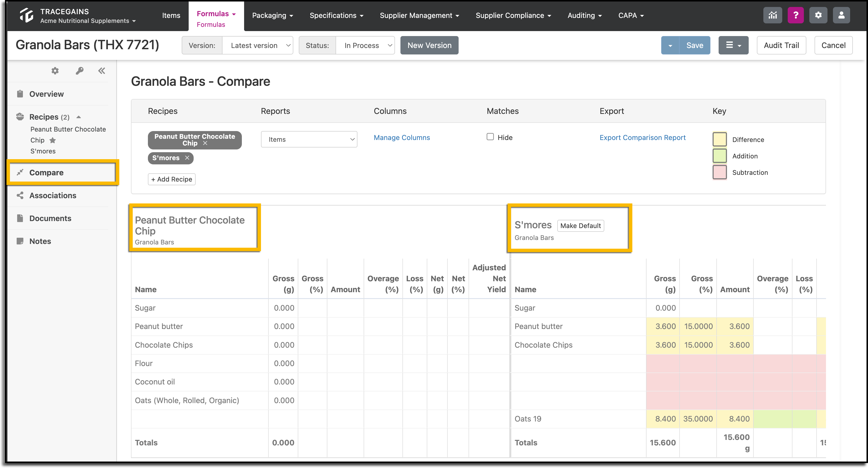Open the Manage Columns link
This screenshot has width=868, height=468.
pos(402,138)
